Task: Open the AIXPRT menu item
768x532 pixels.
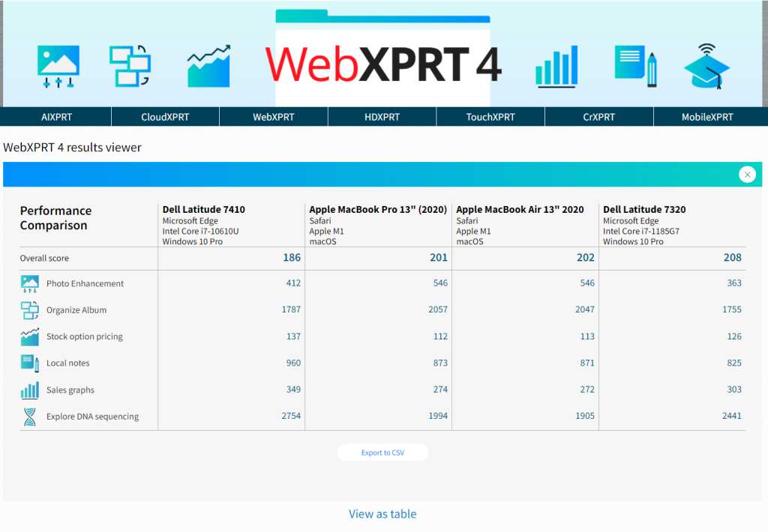Action: [56, 117]
